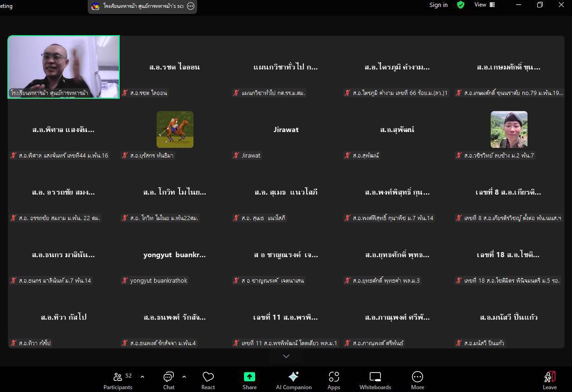Click the เลขที่ 18 ส.อ.โชติ... tile name
This screenshot has width=572, height=392.
click(x=508, y=255)
